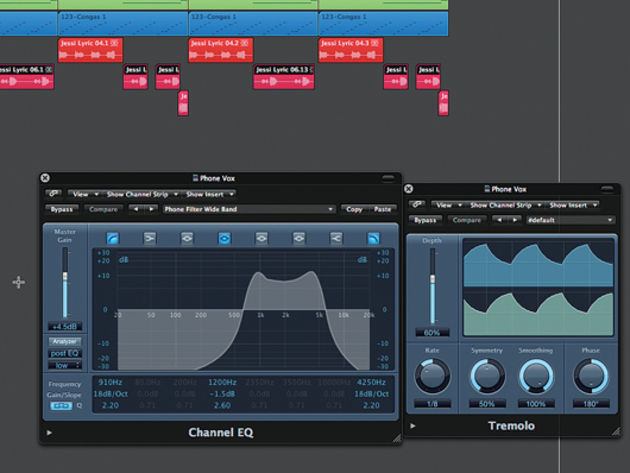The image size is (630, 473).
Task: Select the Jessi Lyric 04.3 audio region
Action: (x=351, y=50)
